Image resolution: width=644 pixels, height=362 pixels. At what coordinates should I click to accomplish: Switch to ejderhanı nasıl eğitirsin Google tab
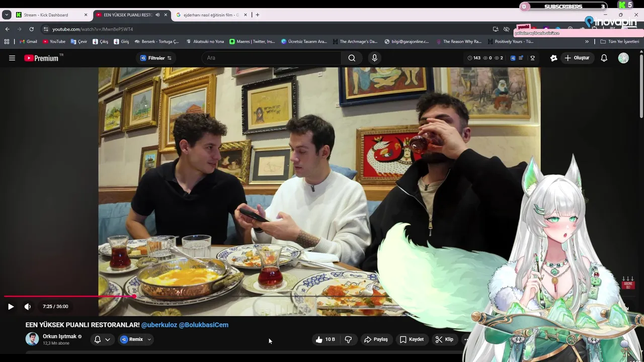(x=211, y=15)
